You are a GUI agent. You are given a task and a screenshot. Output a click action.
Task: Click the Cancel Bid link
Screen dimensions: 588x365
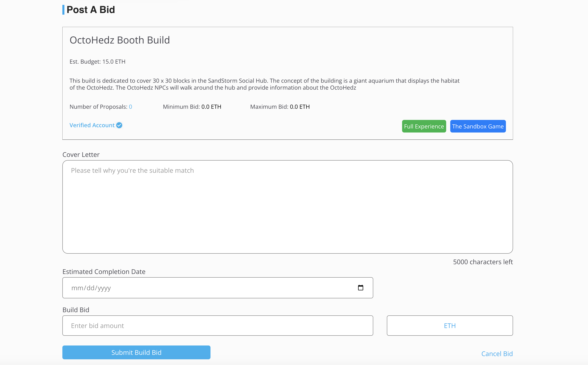pos(497,354)
